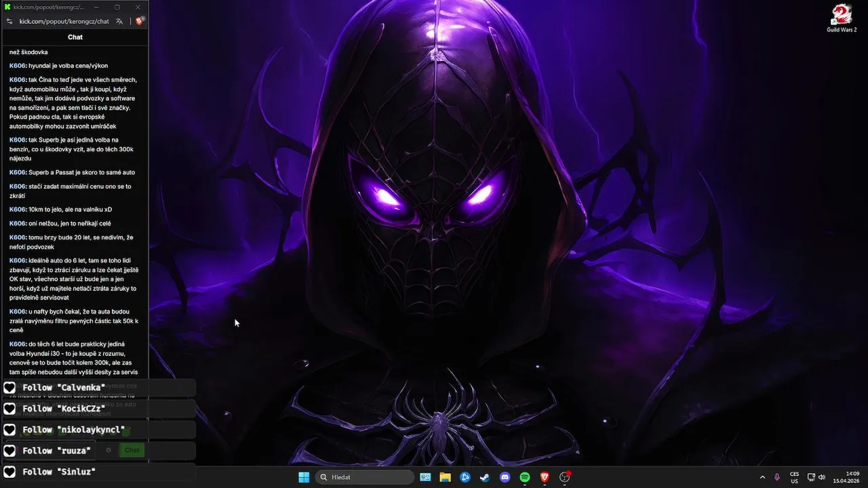This screenshot has height=488, width=868.
Task: Click K606 username on Superb a Passat message
Action: 17,172
